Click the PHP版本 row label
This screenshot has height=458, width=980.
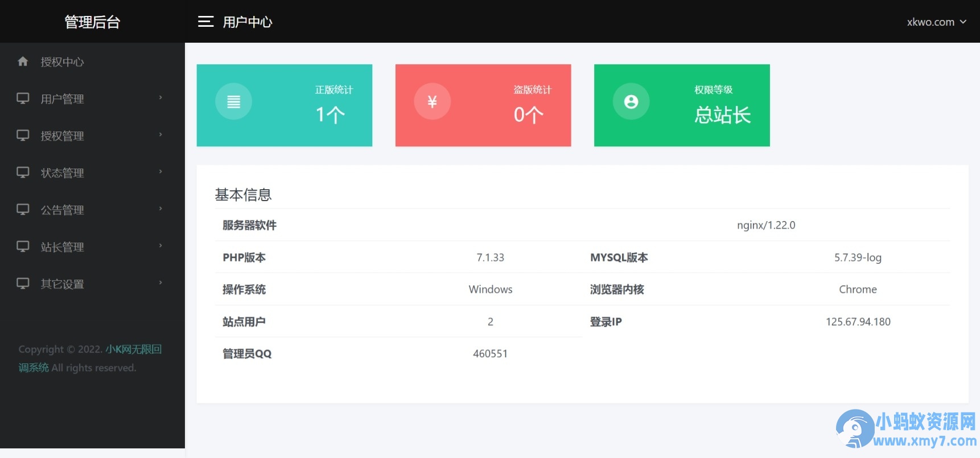tap(244, 257)
